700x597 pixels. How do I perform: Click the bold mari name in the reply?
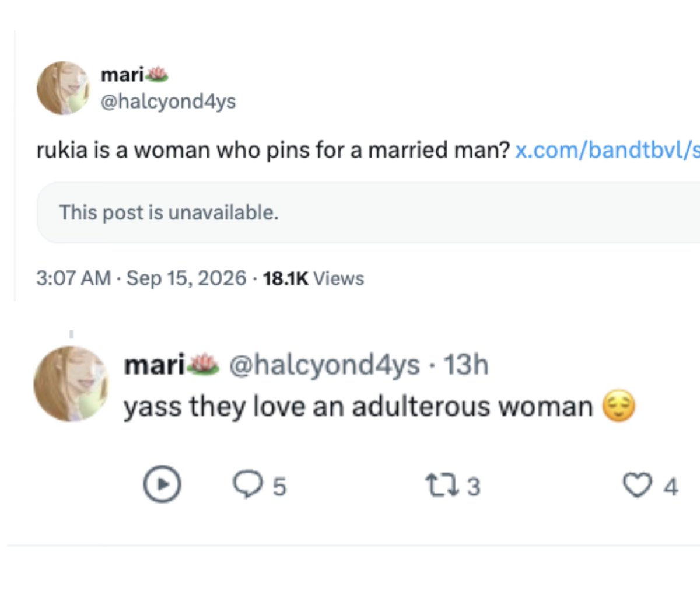(x=154, y=365)
